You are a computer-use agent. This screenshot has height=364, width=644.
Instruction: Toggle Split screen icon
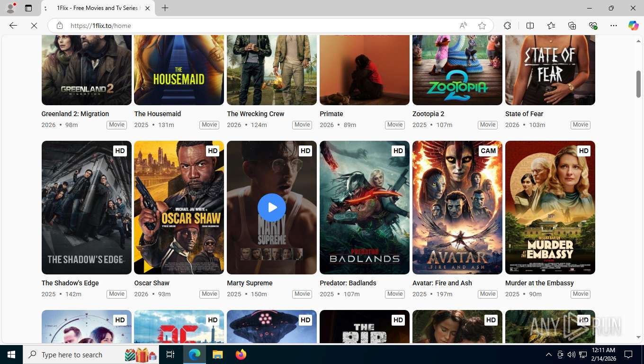pyautogui.click(x=530, y=26)
